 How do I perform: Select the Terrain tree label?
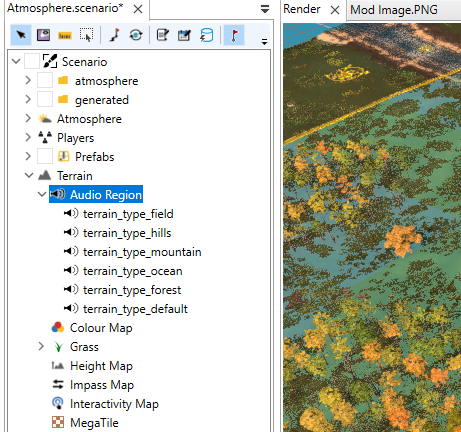pyautogui.click(x=75, y=176)
